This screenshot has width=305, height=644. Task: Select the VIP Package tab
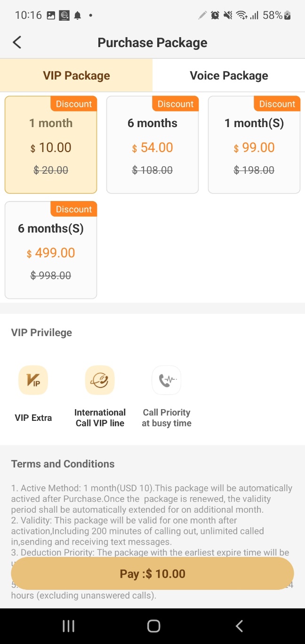tap(76, 75)
